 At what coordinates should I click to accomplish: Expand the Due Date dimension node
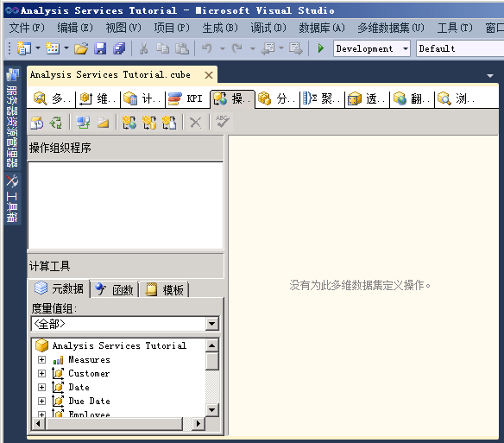click(41, 401)
